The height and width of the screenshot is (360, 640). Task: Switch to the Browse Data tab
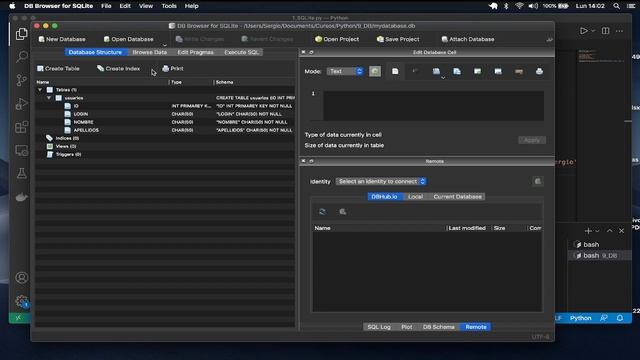(x=149, y=52)
